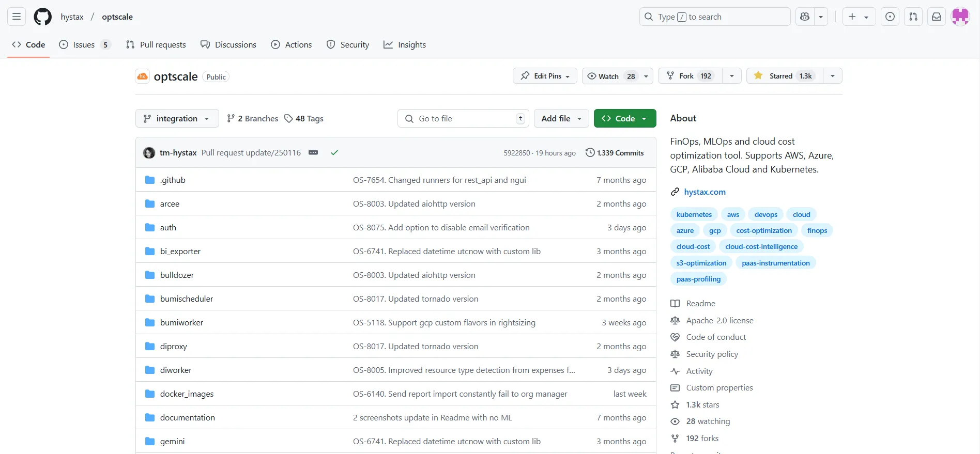Screen dimensions: 980x454
Task: Open commit 'OS-8075. Add option to disable email verification'
Action: (441, 227)
